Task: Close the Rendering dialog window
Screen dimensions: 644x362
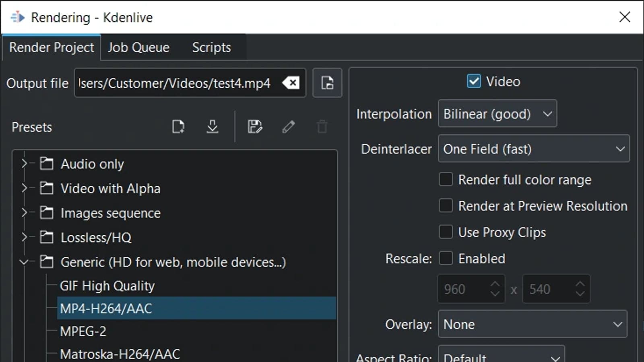Action: pos(625,17)
